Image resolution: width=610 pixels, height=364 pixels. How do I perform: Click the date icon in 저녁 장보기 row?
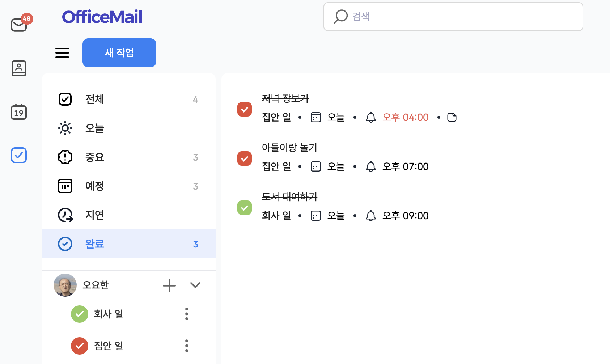[x=316, y=117]
